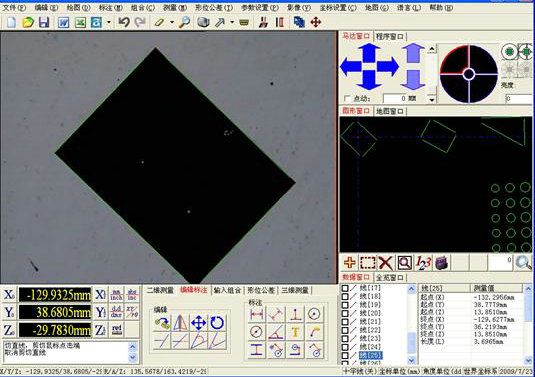
Task: Enable the 点动 checkbox
Action: click(x=347, y=99)
